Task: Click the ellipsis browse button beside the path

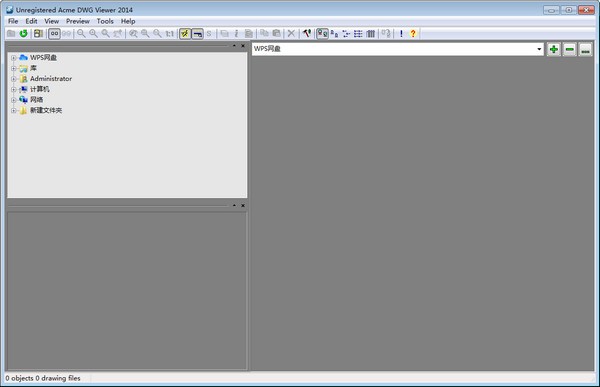Action: 585,49
